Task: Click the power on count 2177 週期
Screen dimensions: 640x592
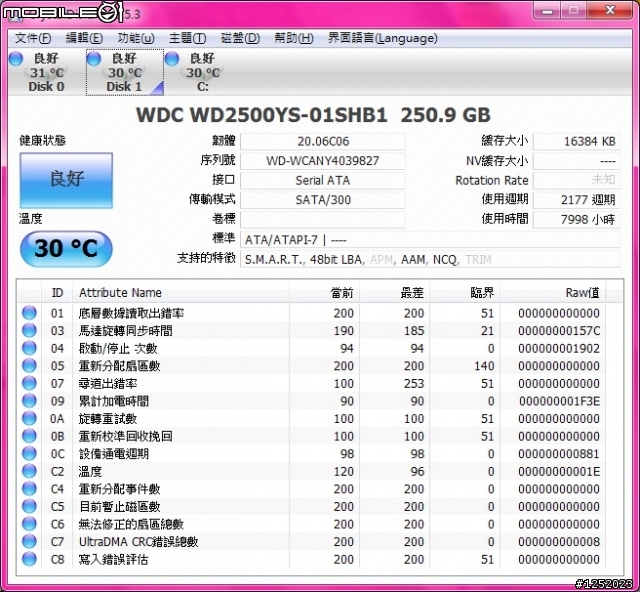Action: 576,200
